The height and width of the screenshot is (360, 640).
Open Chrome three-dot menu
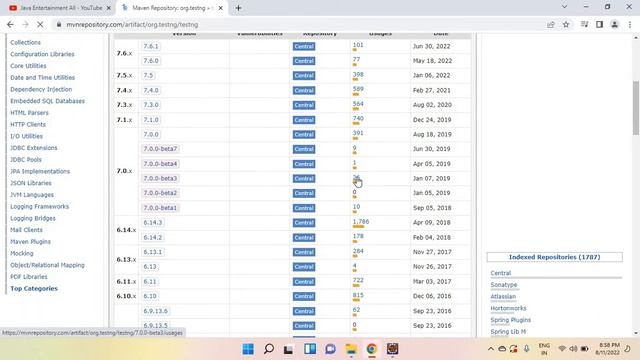(x=630, y=24)
